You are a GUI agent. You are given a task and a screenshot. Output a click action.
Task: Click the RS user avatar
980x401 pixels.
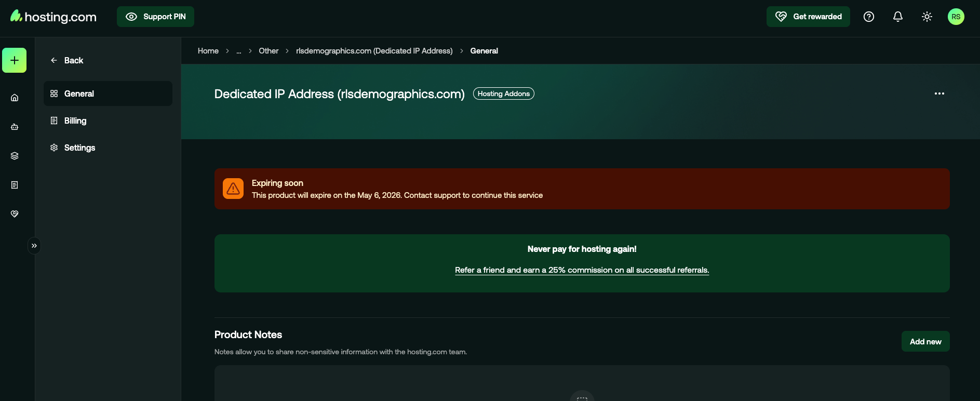click(x=956, y=17)
